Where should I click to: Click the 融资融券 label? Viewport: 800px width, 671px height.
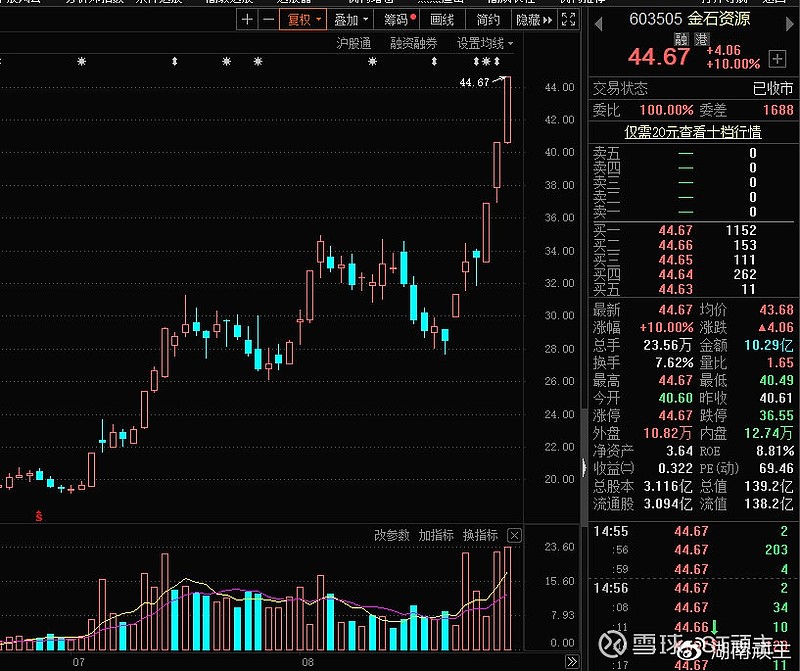click(414, 44)
